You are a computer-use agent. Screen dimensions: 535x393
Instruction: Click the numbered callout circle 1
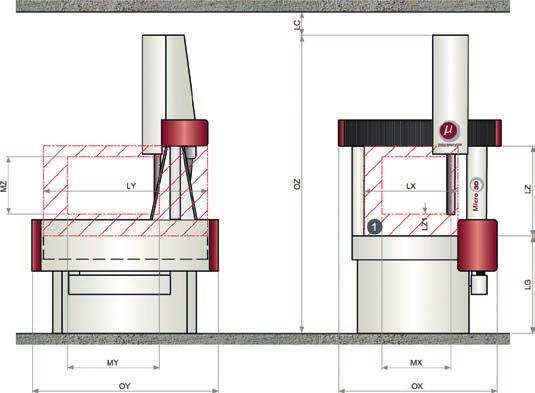[375, 227]
